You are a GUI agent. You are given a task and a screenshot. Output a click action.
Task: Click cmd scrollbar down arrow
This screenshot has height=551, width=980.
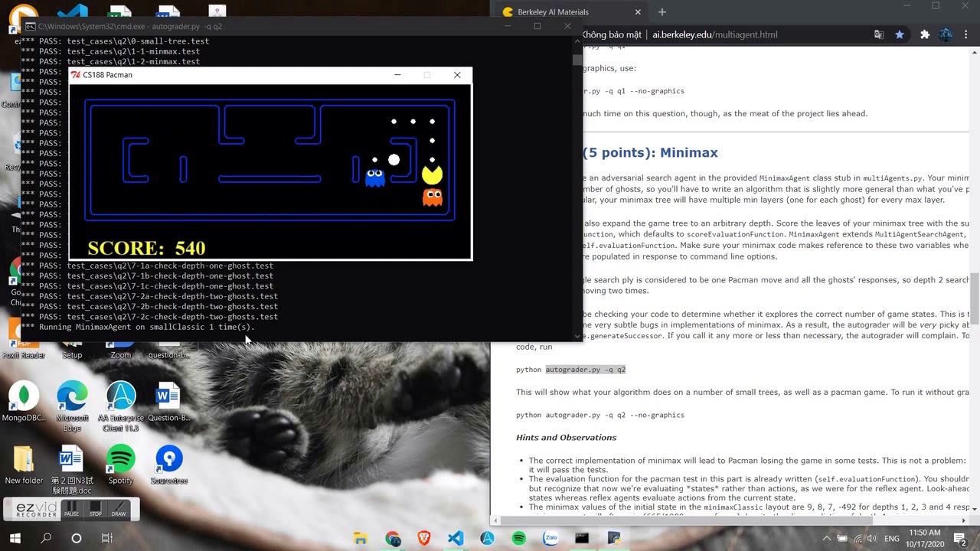point(577,335)
